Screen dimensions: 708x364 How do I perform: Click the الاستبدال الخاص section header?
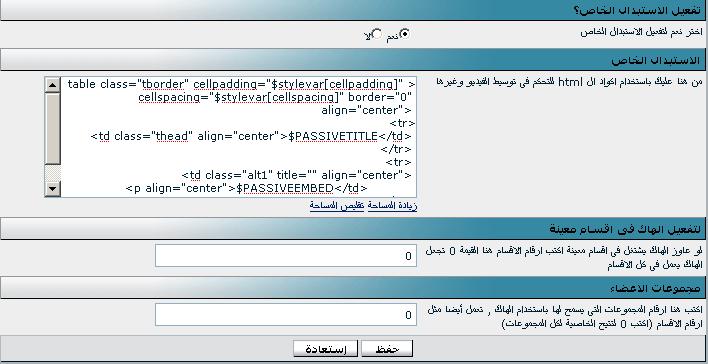pos(354,60)
